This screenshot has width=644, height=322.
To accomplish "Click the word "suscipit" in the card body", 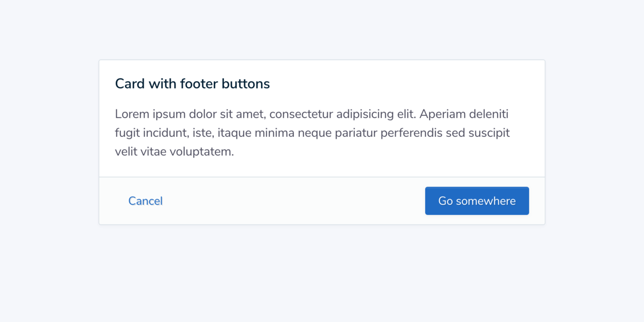I will [489, 133].
